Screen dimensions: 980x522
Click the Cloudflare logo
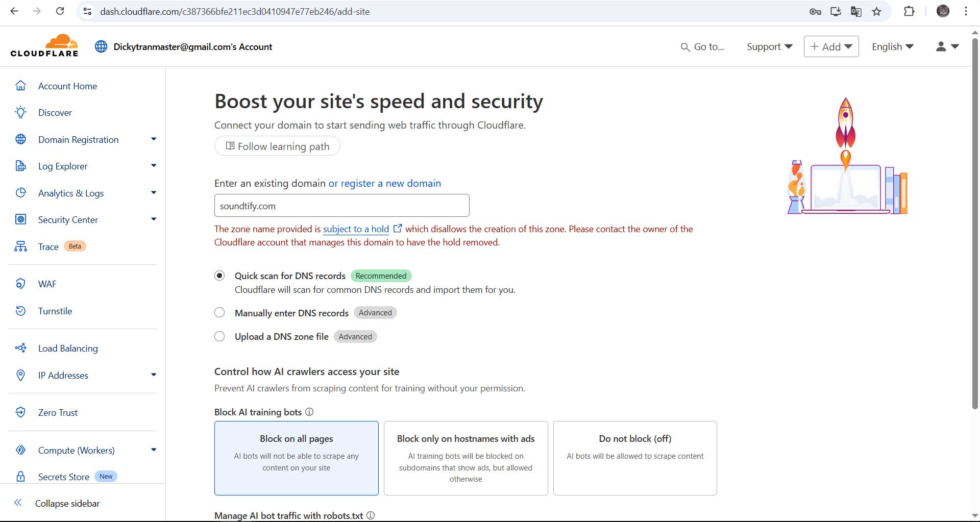point(44,45)
